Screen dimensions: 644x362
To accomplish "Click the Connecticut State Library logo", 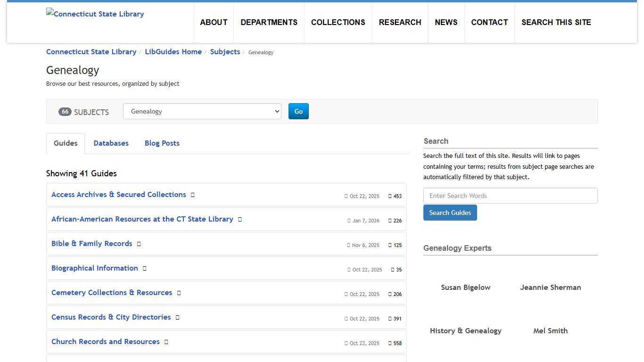I will 95,14.
